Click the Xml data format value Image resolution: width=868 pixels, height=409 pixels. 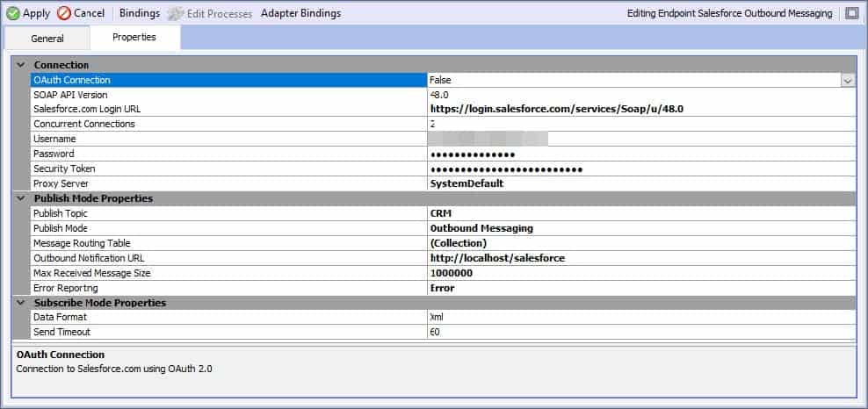tap(437, 317)
